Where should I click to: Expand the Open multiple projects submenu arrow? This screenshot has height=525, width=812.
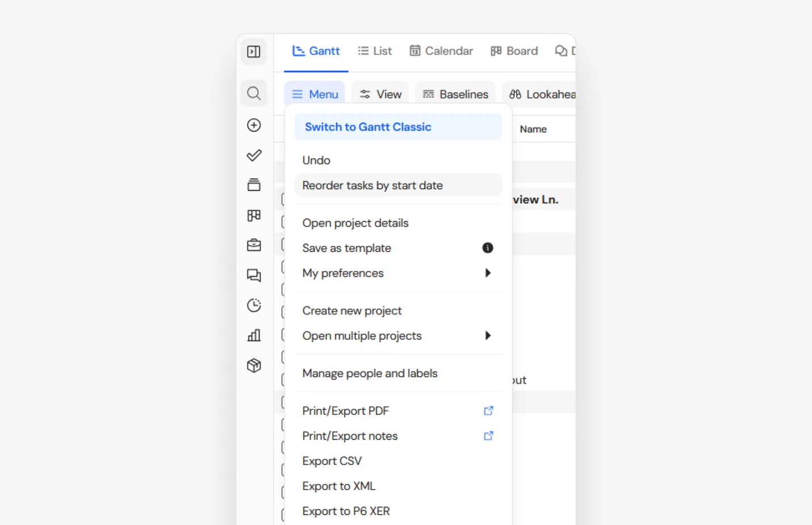pos(488,335)
